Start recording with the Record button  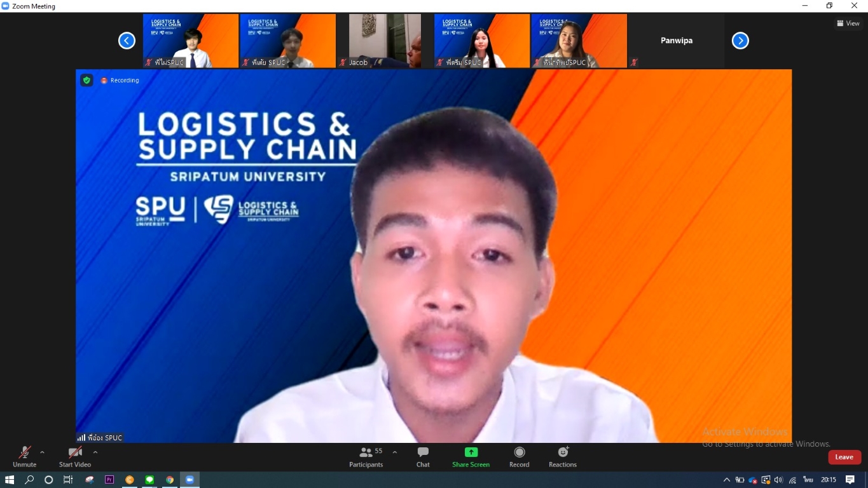[520, 456]
